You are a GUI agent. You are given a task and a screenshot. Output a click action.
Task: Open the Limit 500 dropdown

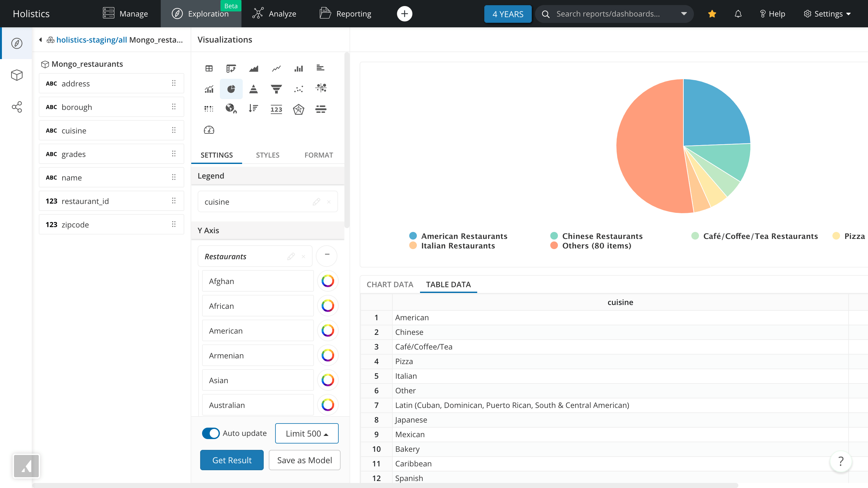(x=307, y=433)
